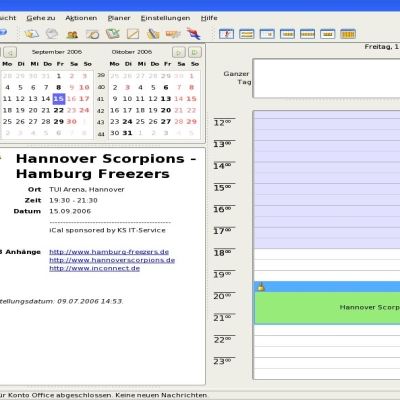This screenshot has width=400, height=400.
Task: Click the magnifier search toolbar icon
Action: tap(92, 34)
